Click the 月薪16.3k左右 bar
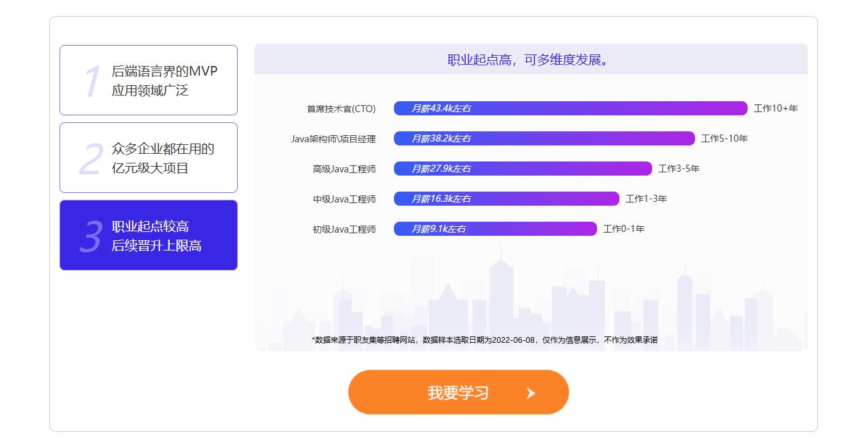Image resolution: width=868 pixels, height=437 pixels. coord(506,199)
